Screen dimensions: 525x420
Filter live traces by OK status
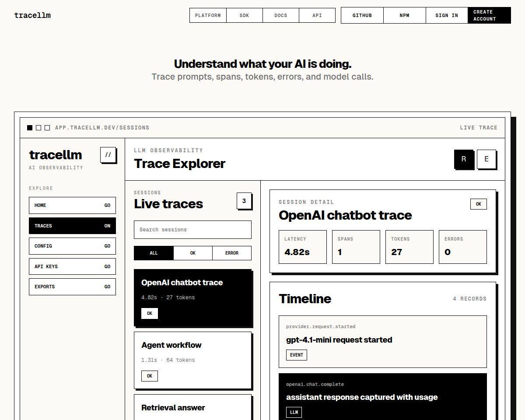point(193,253)
